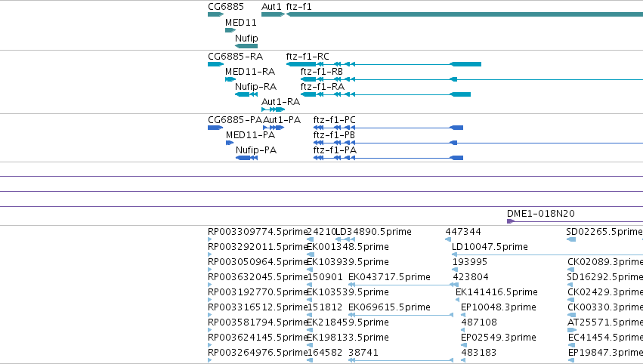Select the EK198133.5prime EST
The image size is (643, 364).
[348, 338]
